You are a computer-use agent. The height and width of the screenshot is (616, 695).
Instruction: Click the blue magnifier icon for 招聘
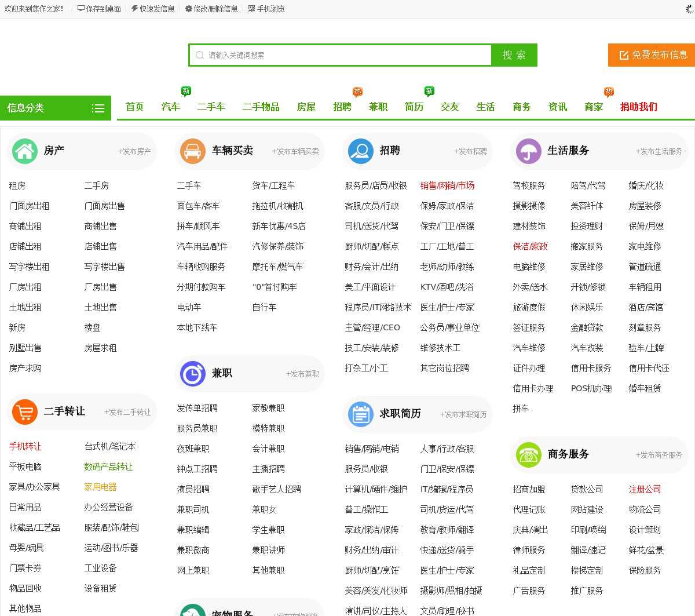361,151
